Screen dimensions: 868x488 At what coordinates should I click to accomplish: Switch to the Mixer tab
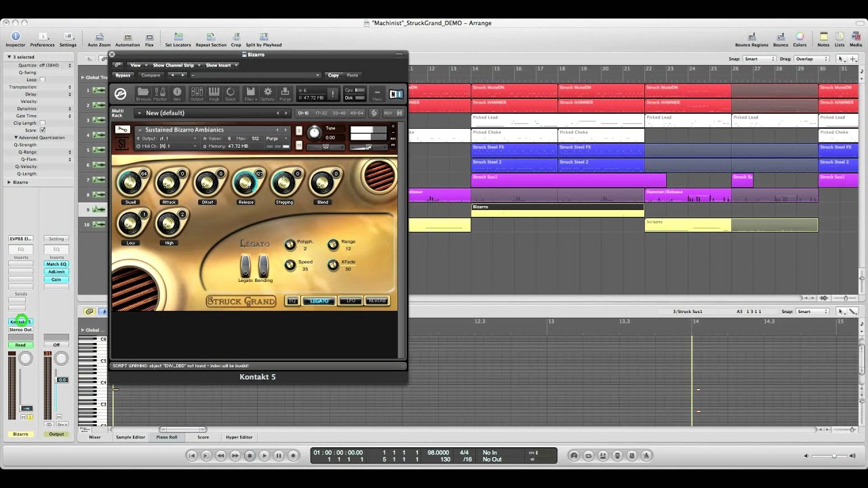click(x=95, y=437)
